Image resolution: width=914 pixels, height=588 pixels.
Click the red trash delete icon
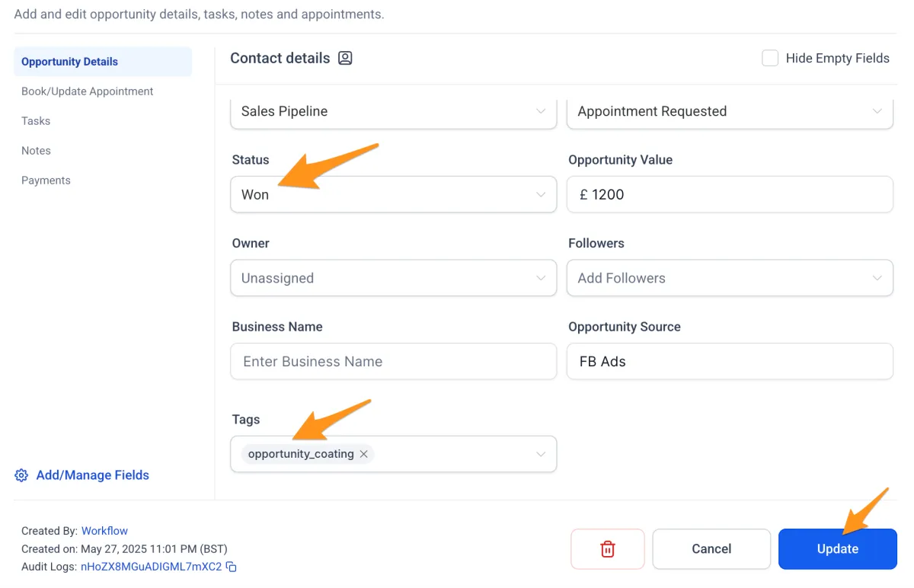607,549
